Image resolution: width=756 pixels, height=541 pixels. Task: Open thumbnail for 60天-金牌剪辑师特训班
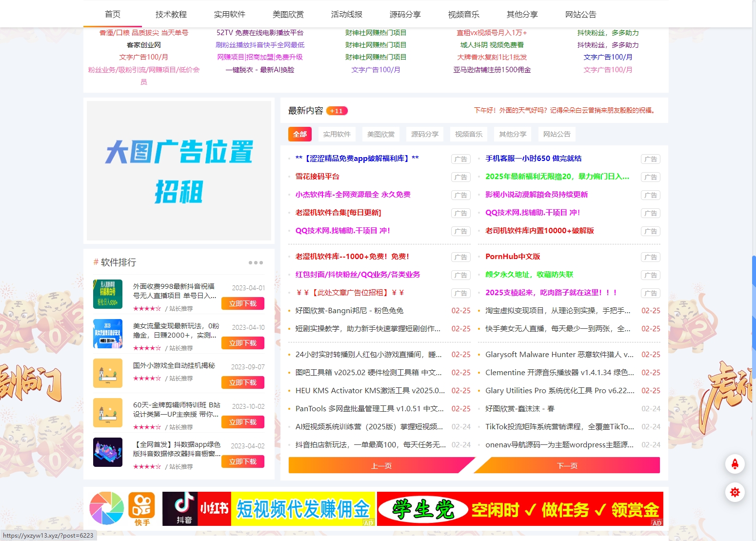click(108, 413)
